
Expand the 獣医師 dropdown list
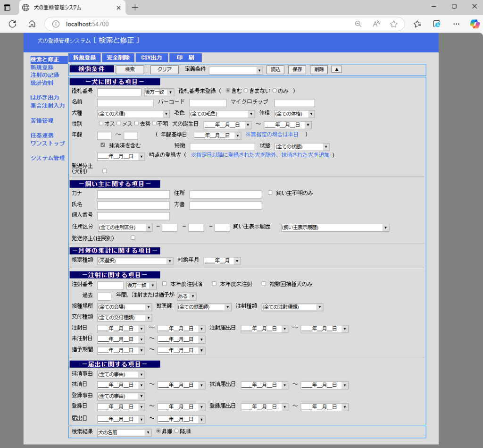pyautogui.click(x=204, y=307)
